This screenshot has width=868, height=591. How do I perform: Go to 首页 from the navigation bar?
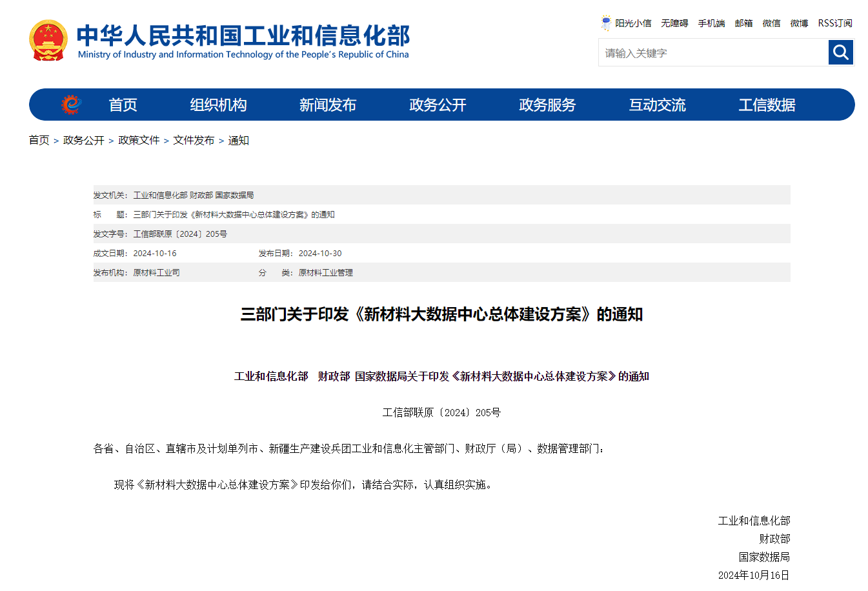[123, 105]
